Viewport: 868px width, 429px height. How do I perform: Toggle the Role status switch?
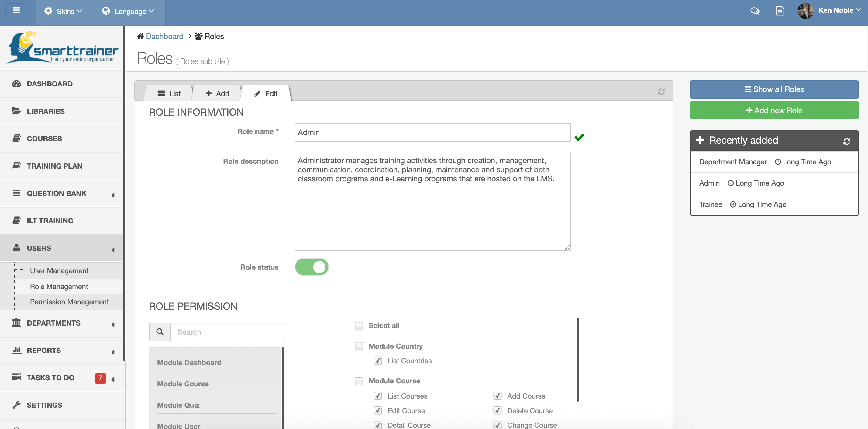(x=312, y=267)
